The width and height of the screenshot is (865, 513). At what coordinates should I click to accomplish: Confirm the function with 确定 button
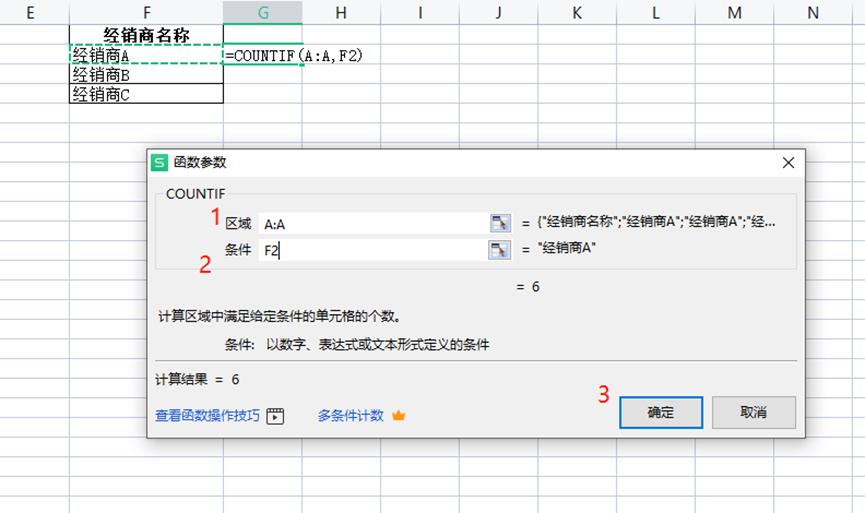(661, 412)
